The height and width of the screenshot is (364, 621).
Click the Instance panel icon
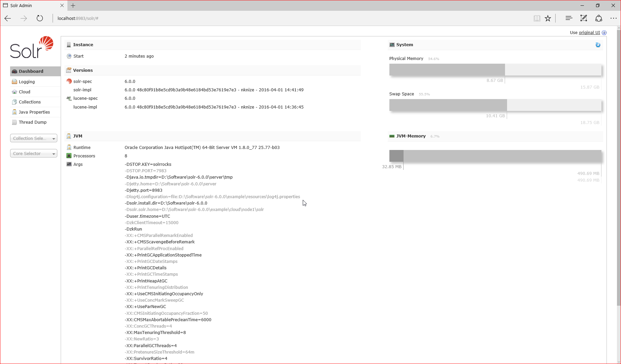(x=69, y=44)
